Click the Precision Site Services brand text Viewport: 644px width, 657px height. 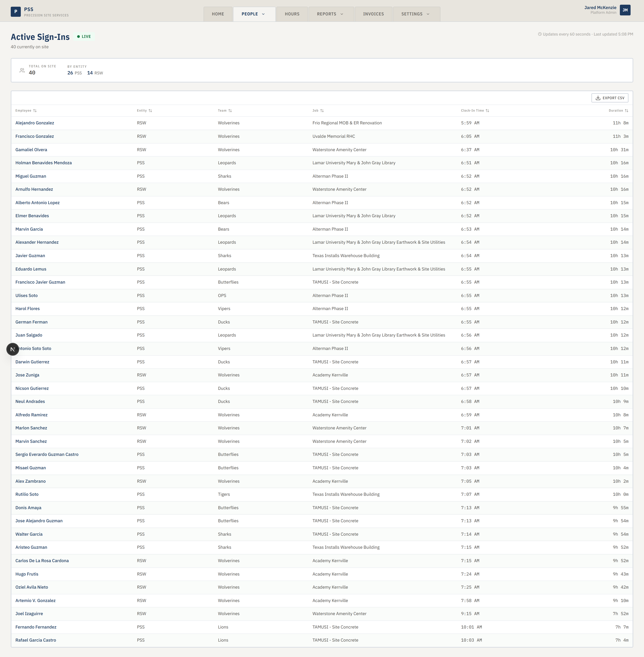(46, 16)
